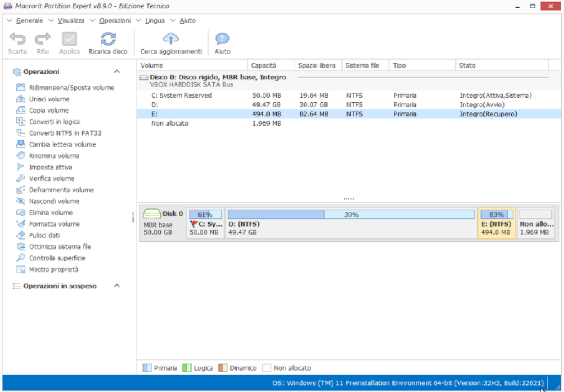Select Mostra proprietà operation

(x=47, y=269)
